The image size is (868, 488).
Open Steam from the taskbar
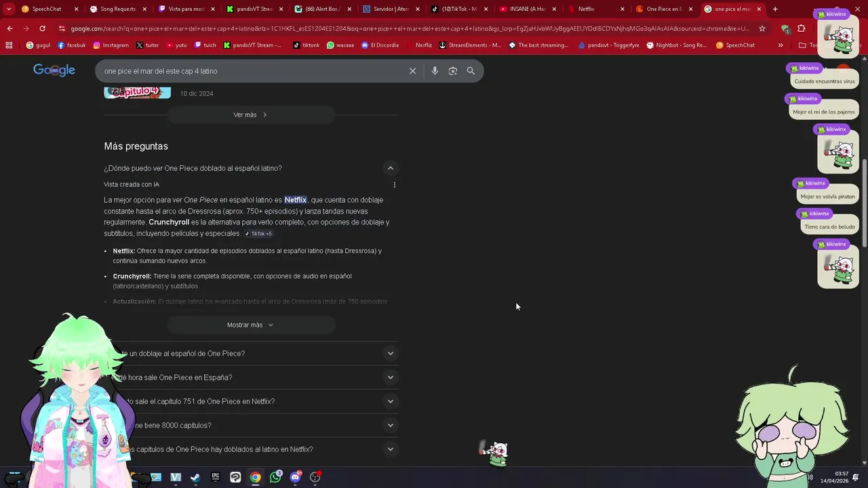(195, 477)
